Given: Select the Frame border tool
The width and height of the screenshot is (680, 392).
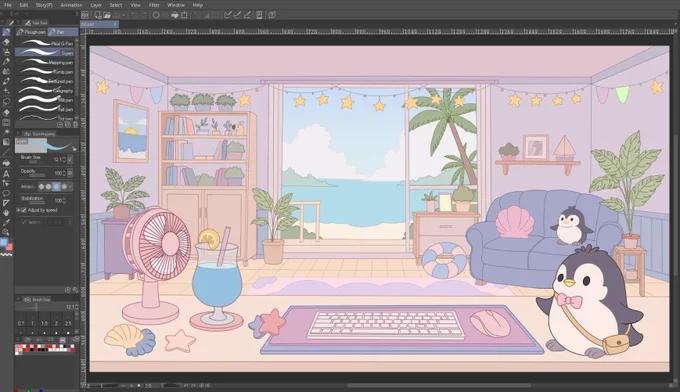Looking at the screenshot, I should click(6, 122).
